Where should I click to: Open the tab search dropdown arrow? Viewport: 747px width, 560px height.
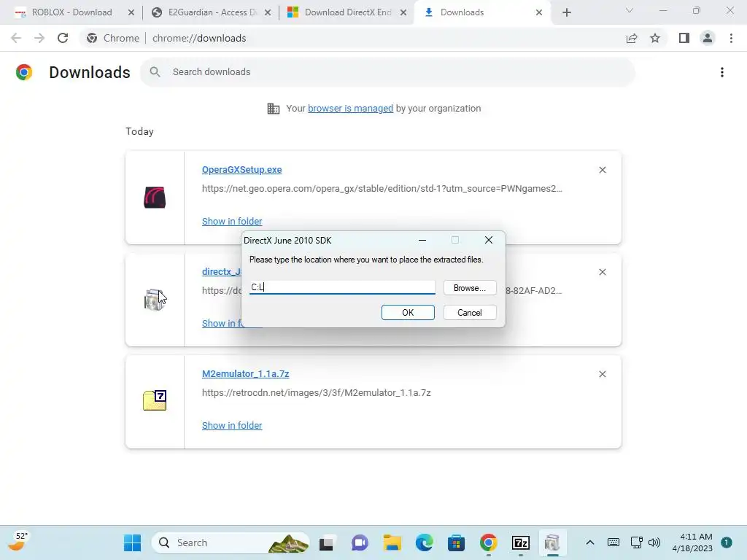pos(630,10)
